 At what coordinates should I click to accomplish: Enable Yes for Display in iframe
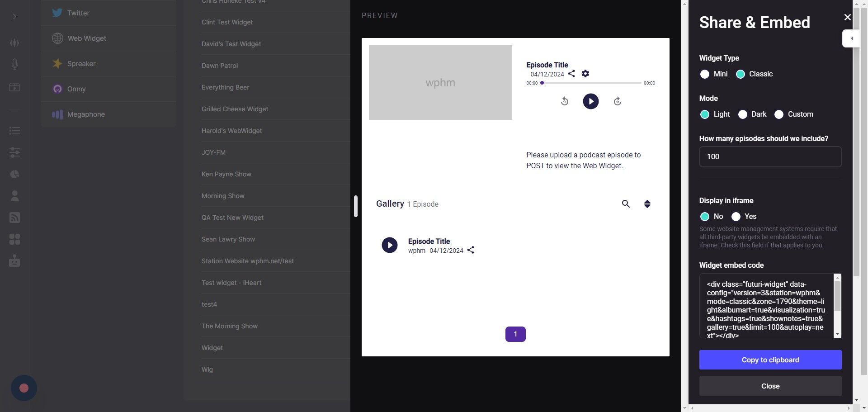tap(736, 217)
